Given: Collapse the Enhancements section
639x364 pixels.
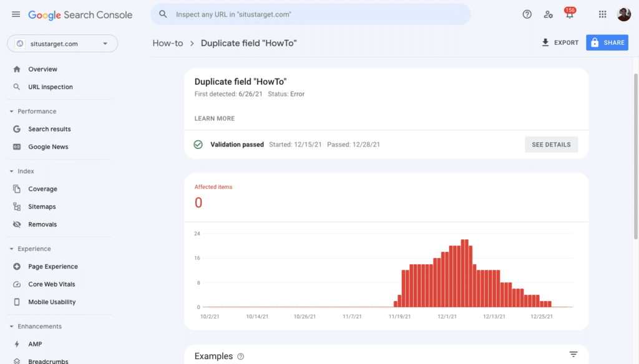Looking at the screenshot, I should click(x=12, y=327).
